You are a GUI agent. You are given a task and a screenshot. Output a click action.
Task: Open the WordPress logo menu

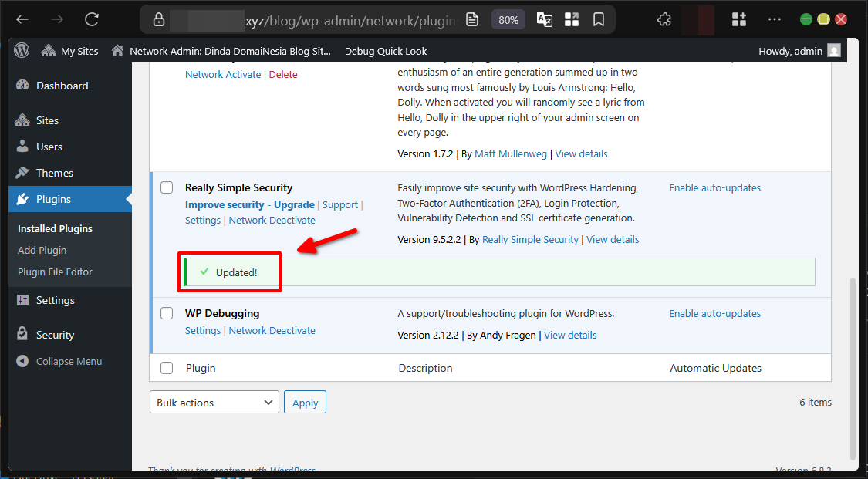click(x=21, y=50)
